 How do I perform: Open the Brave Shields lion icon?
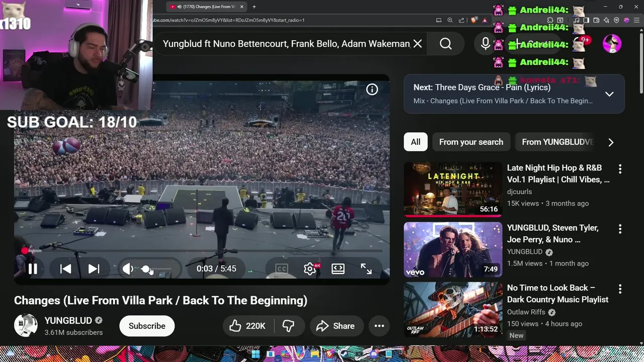(x=473, y=20)
